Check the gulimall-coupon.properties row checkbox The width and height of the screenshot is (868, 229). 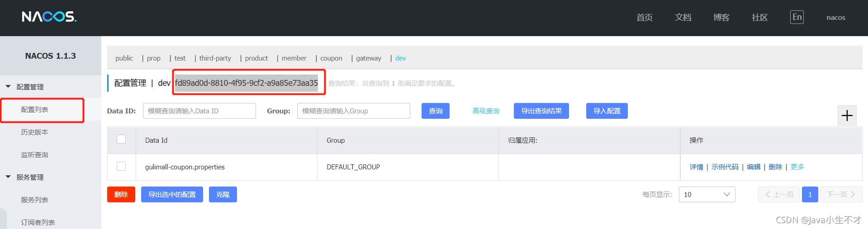(121, 166)
